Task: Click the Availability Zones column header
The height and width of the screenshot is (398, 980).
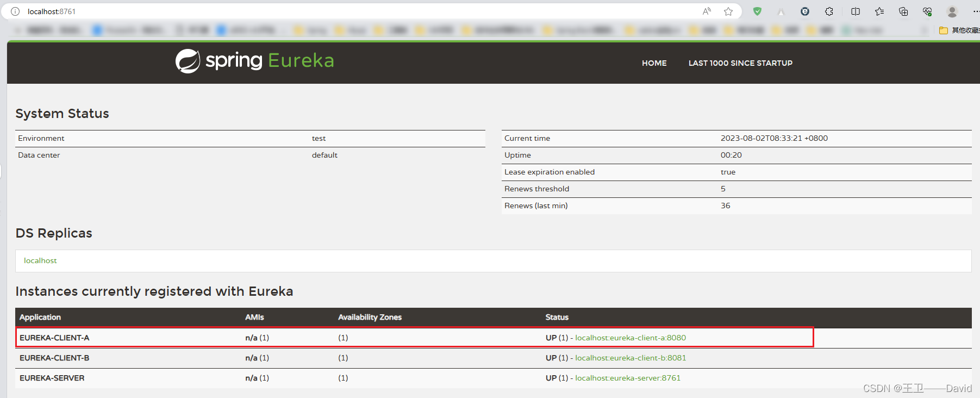Action: click(x=370, y=317)
